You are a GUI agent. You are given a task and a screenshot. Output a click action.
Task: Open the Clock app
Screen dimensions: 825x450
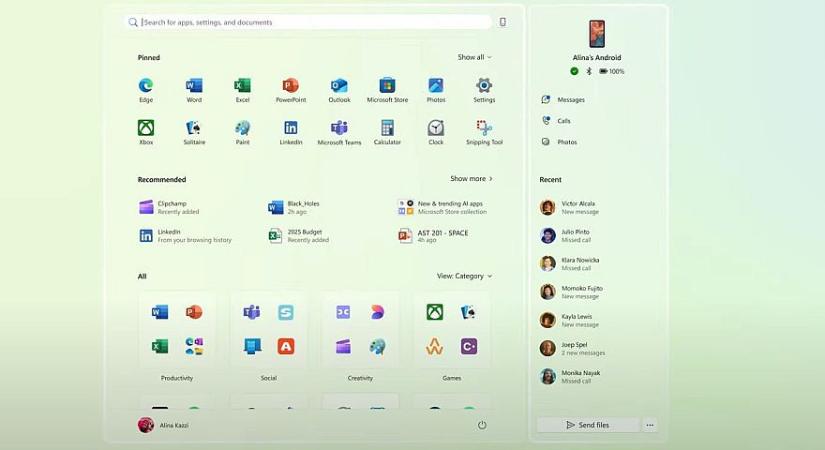coord(436,132)
